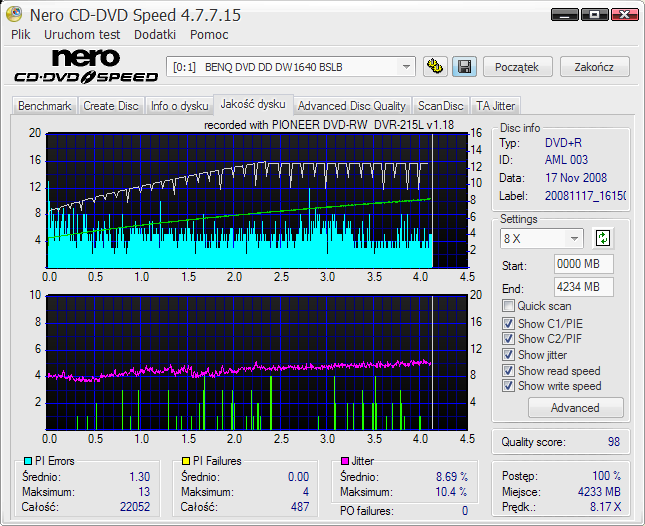Click the green refresh speed icon
This screenshot has height=526, width=645.
click(603, 238)
